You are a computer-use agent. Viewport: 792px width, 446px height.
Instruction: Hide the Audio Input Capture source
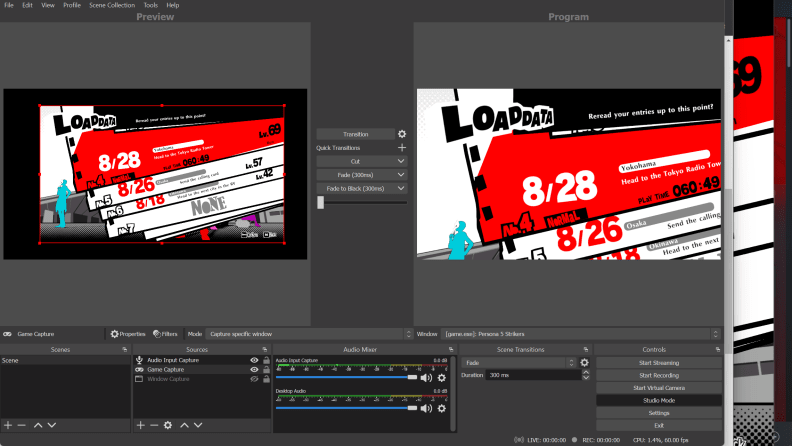tap(254, 360)
